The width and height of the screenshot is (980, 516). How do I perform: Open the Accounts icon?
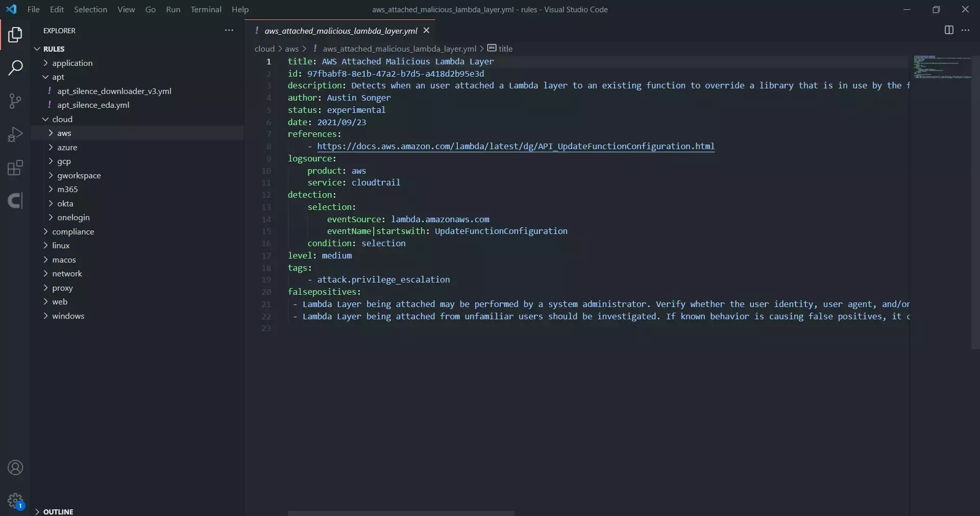coord(15,467)
